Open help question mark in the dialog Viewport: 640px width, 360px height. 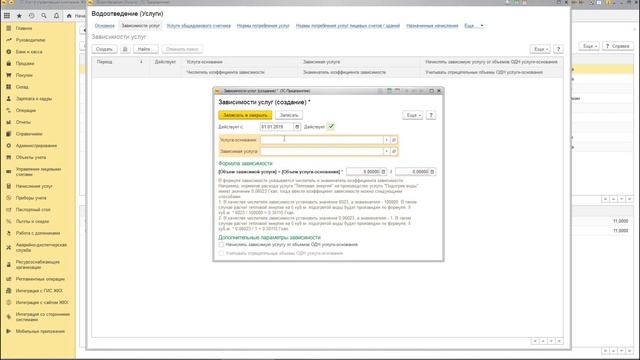pos(431,115)
